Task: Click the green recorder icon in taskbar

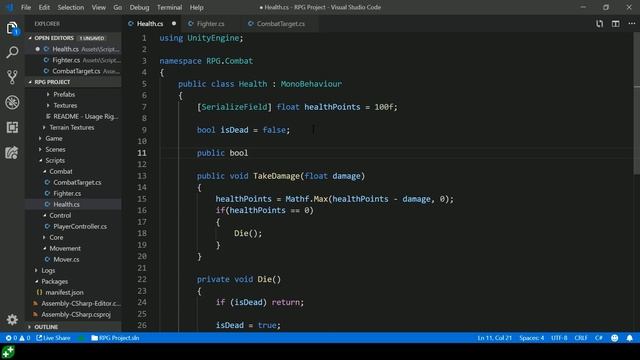Action: click(x=8, y=352)
